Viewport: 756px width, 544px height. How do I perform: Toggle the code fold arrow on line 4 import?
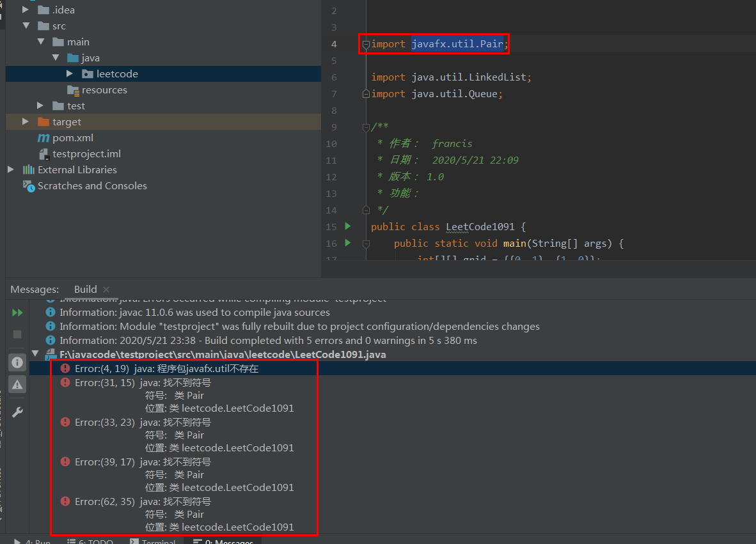365,44
